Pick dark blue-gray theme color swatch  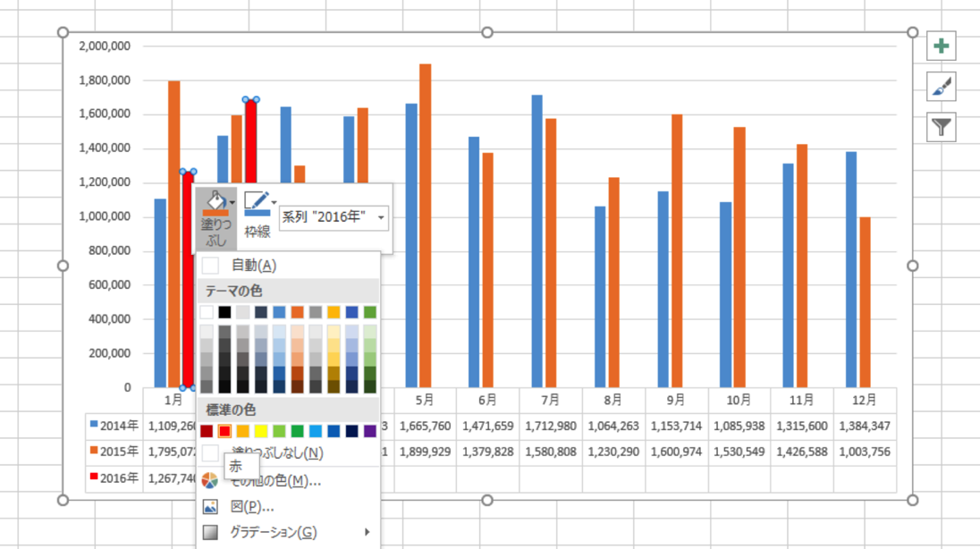point(260,312)
